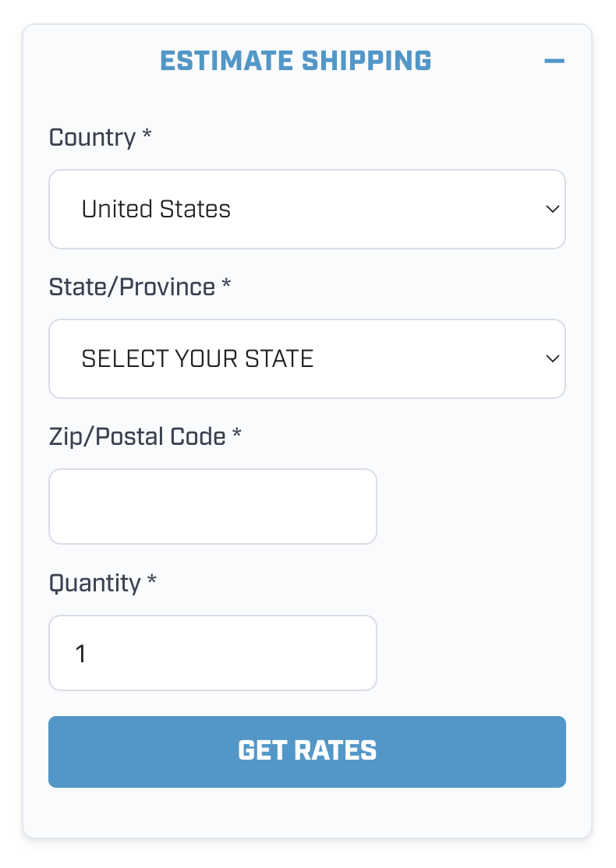
Task: Click the asterisk beside Quantity label
Action: [152, 580]
